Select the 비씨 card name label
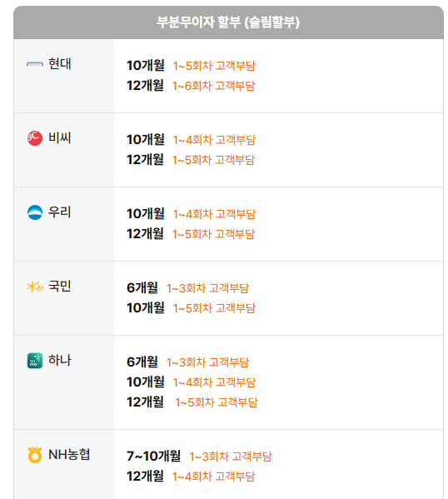Screen dimensions: 448x499 (x=59, y=137)
